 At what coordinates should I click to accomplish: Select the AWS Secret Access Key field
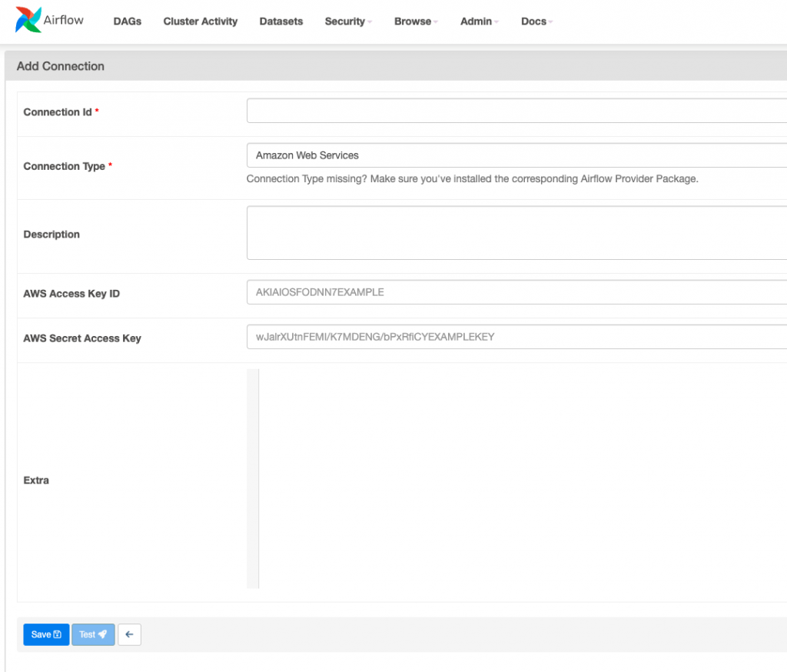pos(516,337)
